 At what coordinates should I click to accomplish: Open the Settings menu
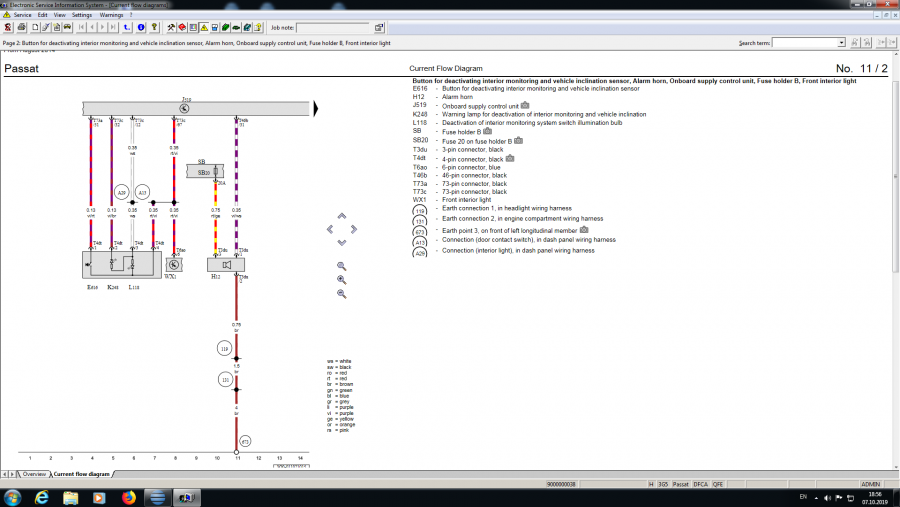tap(82, 15)
